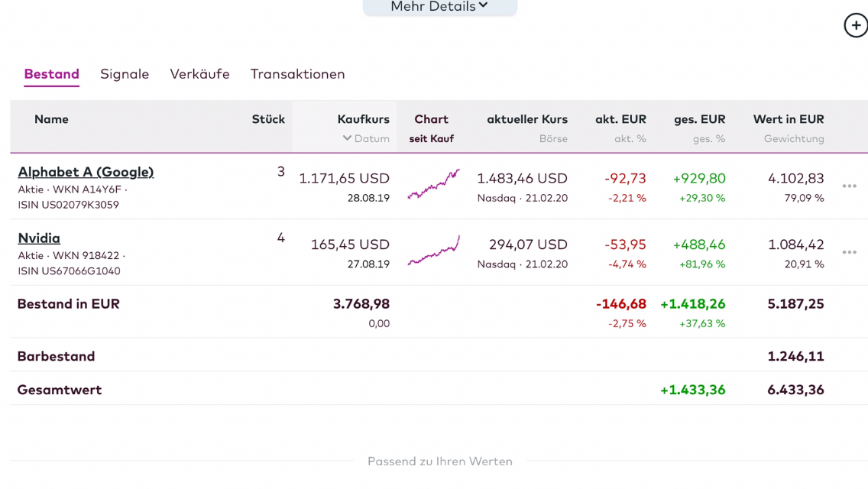Open Nvidia since-purchase mini chart
The image size is (868, 489).
click(433, 251)
